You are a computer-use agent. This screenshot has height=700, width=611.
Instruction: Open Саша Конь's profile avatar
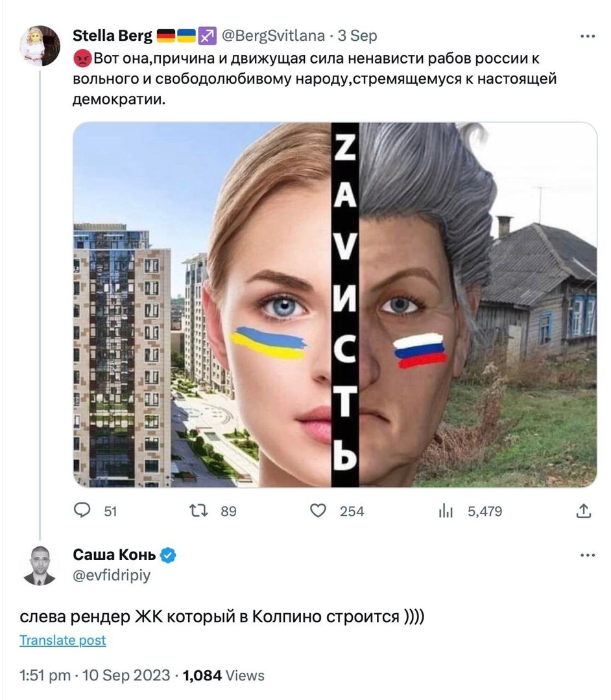pos(40,565)
